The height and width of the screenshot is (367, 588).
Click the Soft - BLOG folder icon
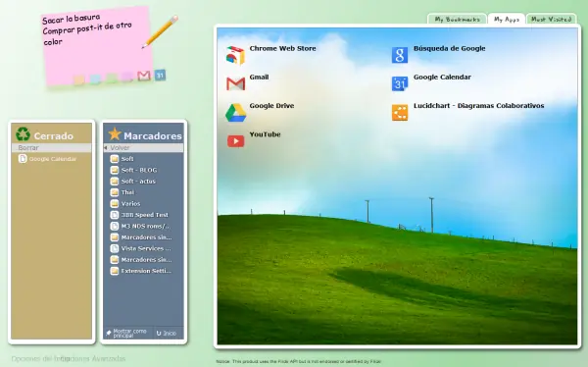(115, 170)
